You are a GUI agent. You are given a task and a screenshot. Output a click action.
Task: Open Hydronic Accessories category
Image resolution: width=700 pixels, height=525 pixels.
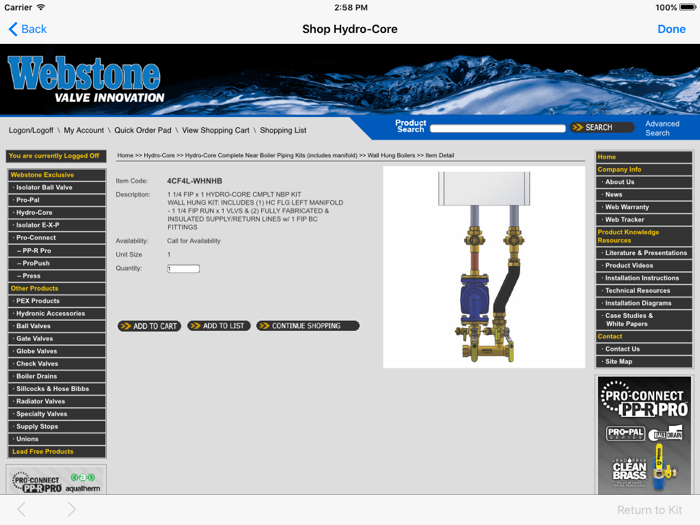click(x=57, y=313)
